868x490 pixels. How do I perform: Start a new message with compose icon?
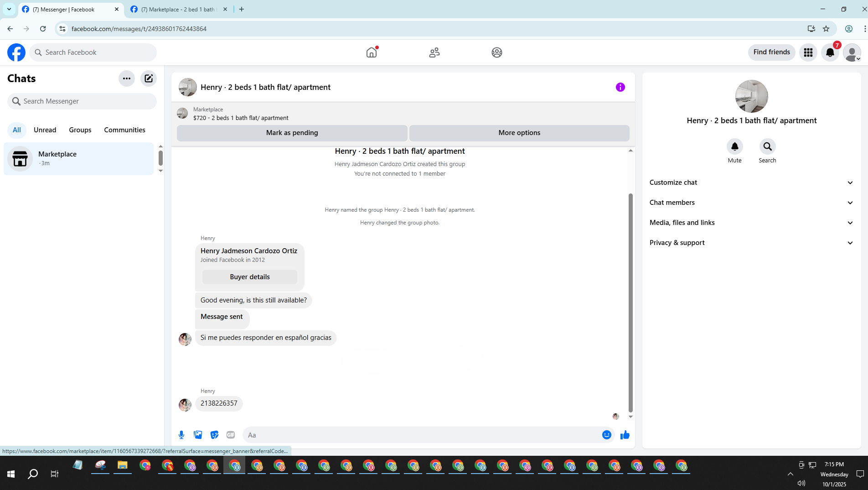pyautogui.click(x=149, y=78)
